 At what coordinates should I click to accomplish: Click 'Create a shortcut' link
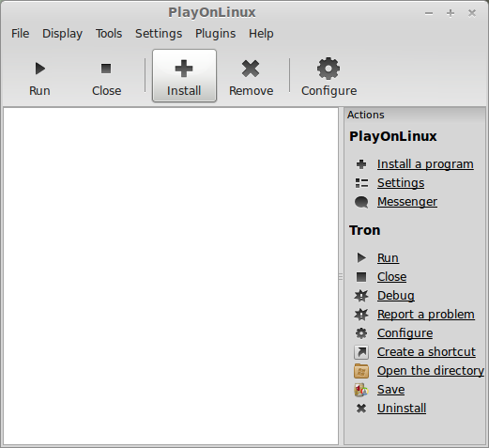point(426,352)
